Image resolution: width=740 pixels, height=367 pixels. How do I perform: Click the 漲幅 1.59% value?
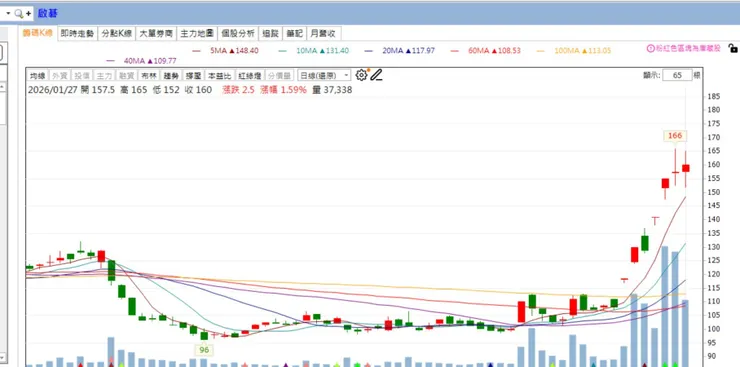(x=283, y=90)
